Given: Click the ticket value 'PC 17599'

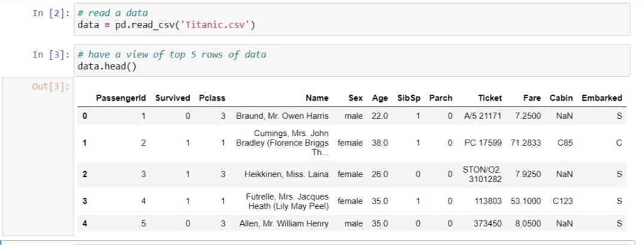Looking at the screenshot, I should 483,143.
